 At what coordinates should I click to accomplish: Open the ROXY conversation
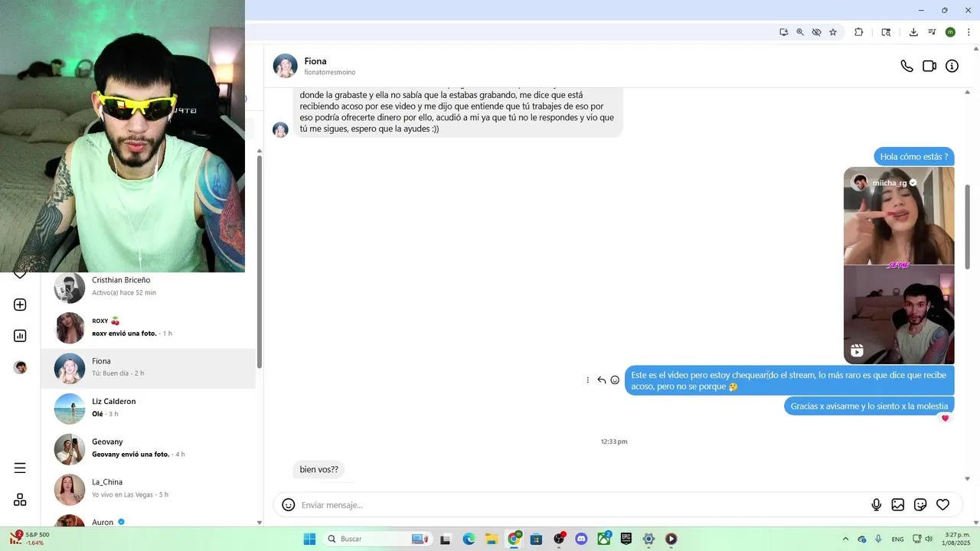tap(148, 328)
